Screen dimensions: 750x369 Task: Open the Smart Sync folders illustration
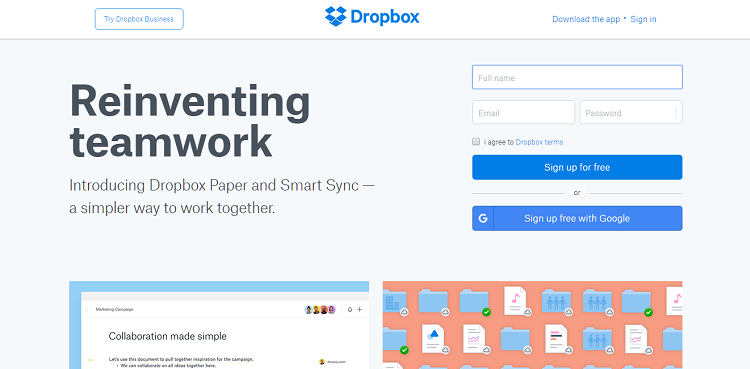(x=532, y=325)
